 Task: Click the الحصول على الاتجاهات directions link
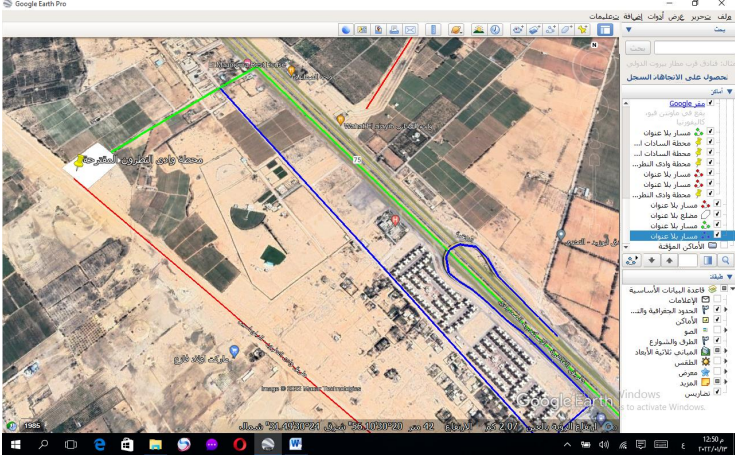coord(692,77)
